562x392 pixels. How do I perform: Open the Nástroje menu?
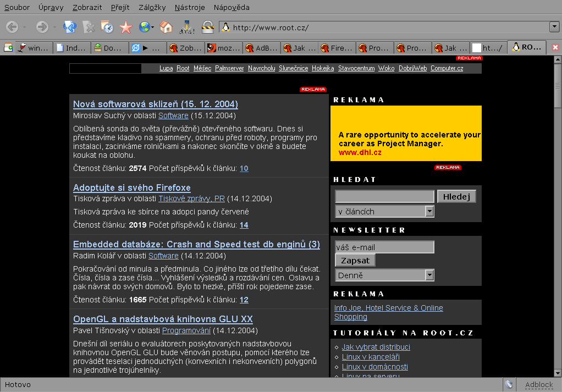tap(190, 7)
